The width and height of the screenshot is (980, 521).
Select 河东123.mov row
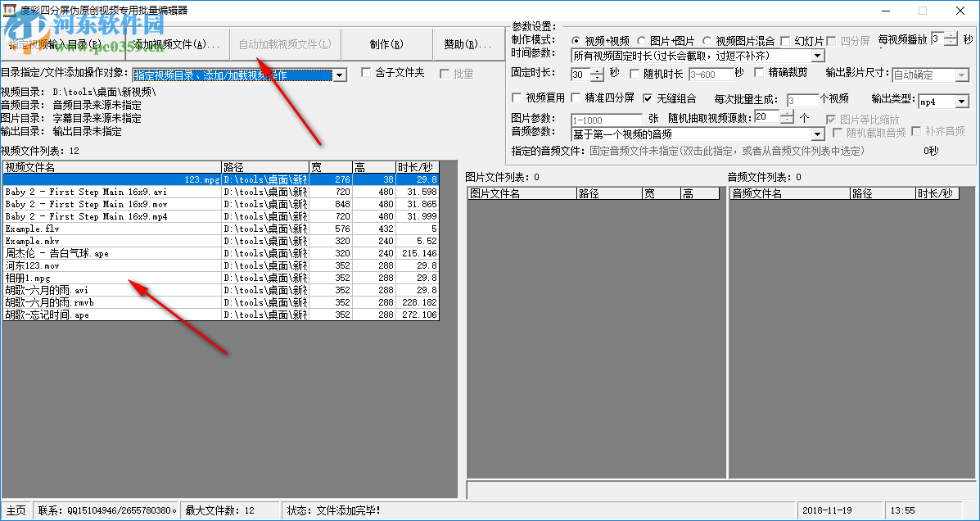(x=221, y=265)
